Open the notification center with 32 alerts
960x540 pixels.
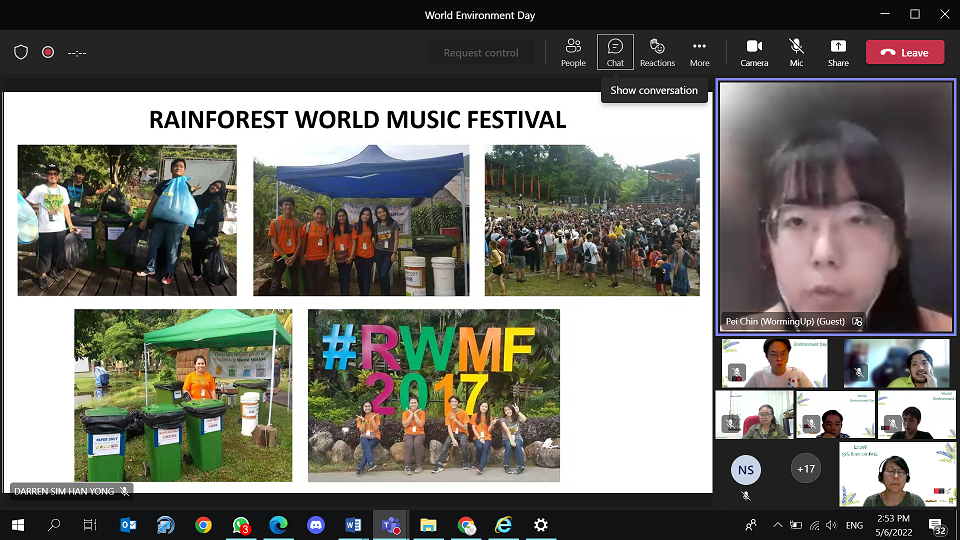[937, 526]
